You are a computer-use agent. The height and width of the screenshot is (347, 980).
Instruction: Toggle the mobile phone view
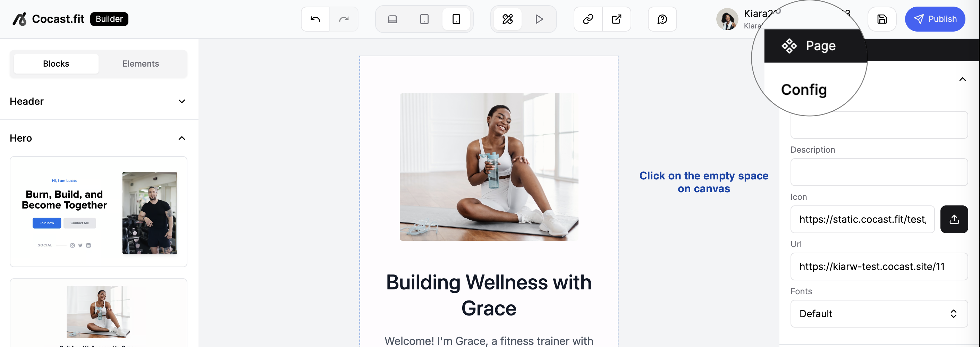(456, 19)
